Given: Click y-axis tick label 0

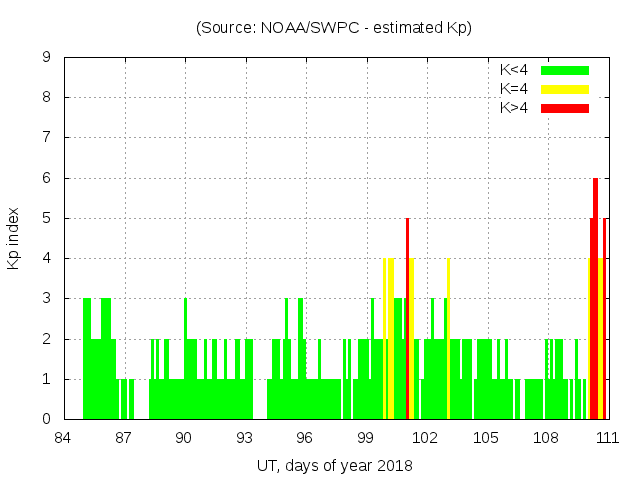Looking at the screenshot, I should coord(47,419).
